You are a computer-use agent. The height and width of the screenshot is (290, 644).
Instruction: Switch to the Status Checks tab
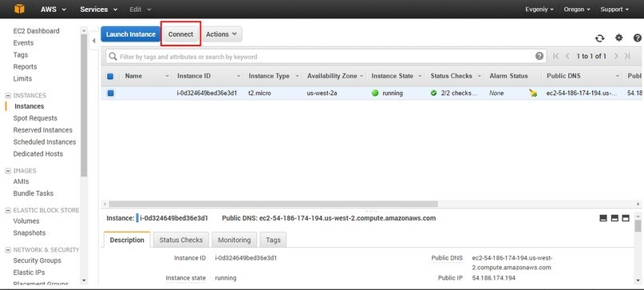click(x=180, y=240)
